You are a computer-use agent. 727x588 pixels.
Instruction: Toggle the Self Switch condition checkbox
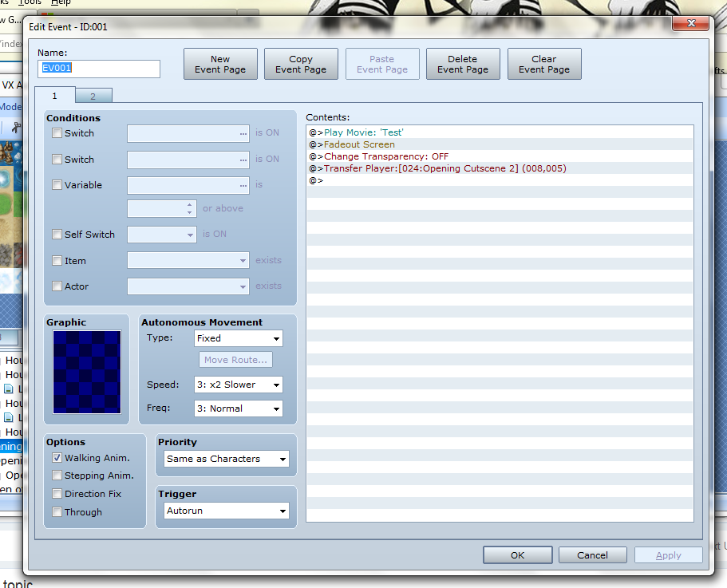pyautogui.click(x=57, y=235)
